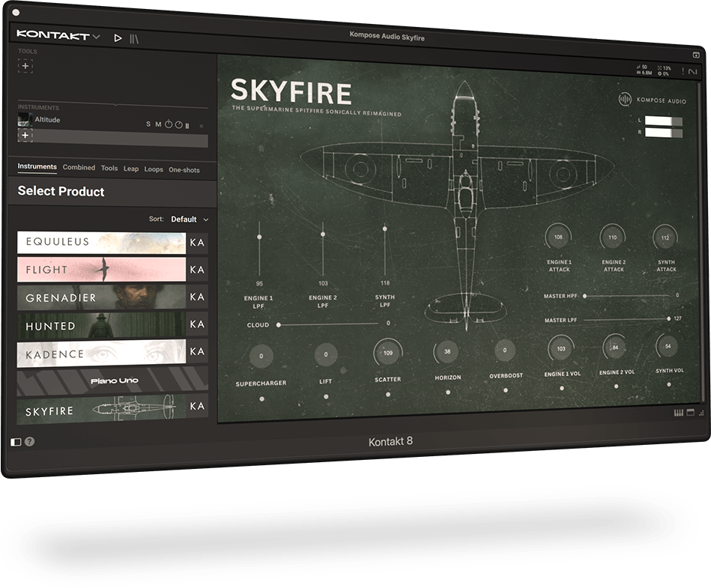
Task: Remove the Altitude instrument with X icon
Action: click(x=202, y=126)
